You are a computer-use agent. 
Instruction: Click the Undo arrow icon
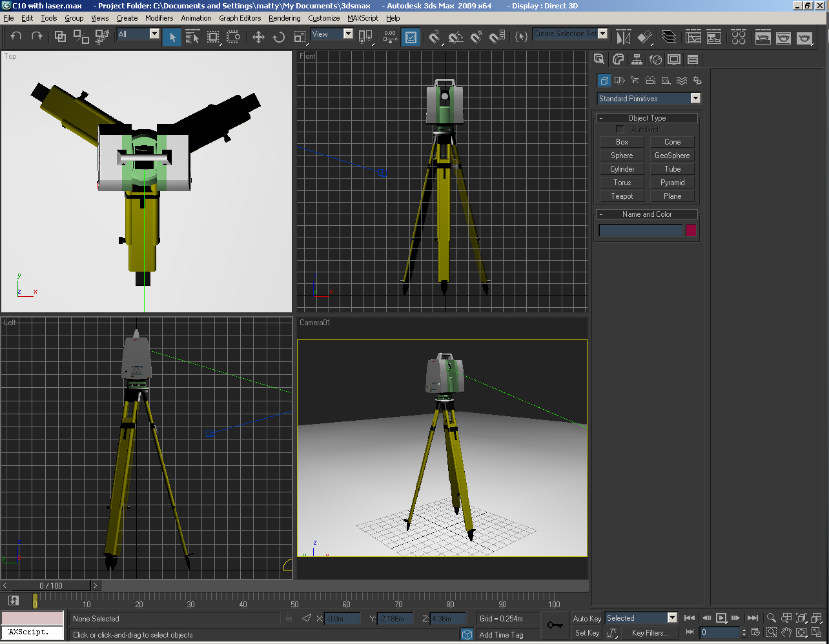click(x=17, y=37)
